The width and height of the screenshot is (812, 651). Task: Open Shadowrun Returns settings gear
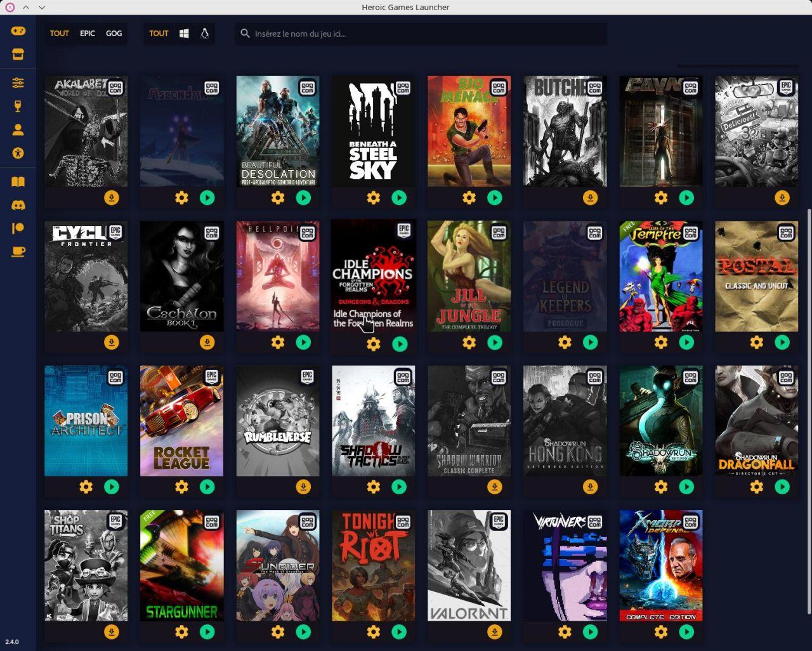[661, 487]
